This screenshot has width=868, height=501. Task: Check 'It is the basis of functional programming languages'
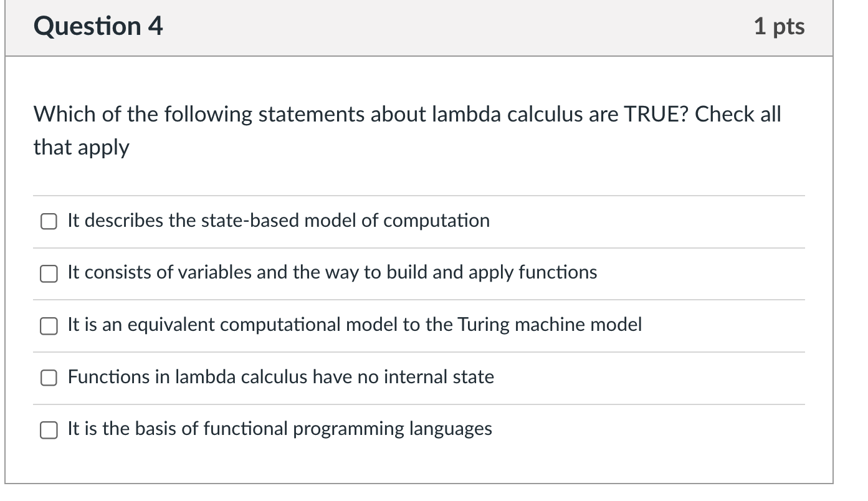click(x=49, y=429)
